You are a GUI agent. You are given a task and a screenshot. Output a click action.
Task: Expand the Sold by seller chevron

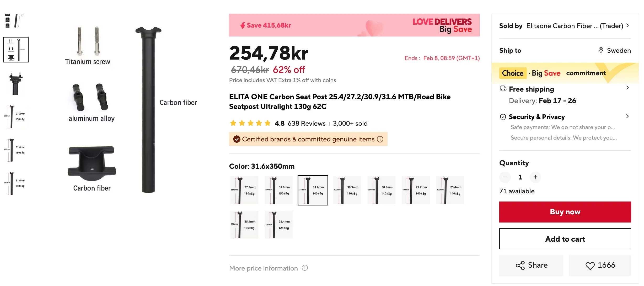pos(627,25)
